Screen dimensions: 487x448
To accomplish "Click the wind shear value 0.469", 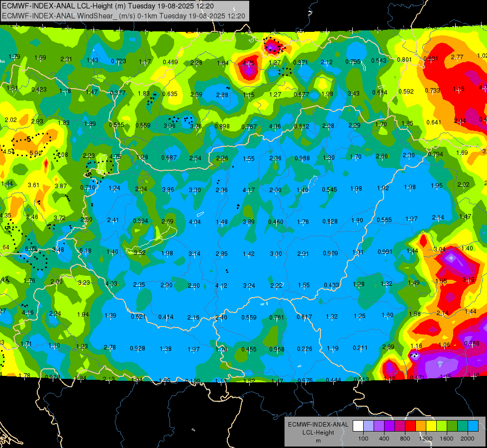I will (170, 62).
